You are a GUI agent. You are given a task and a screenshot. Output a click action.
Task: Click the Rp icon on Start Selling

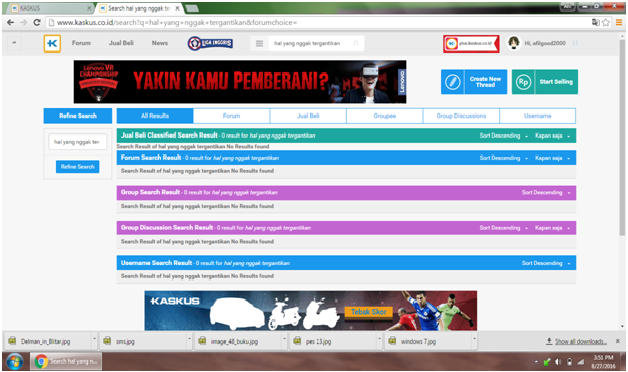coord(523,82)
